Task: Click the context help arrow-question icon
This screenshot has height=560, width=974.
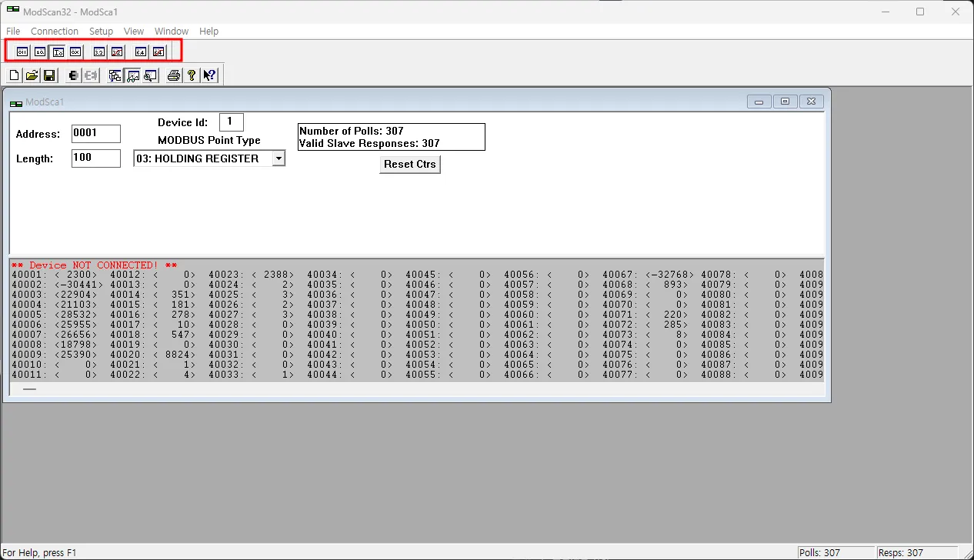Action: [x=209, y=75]
